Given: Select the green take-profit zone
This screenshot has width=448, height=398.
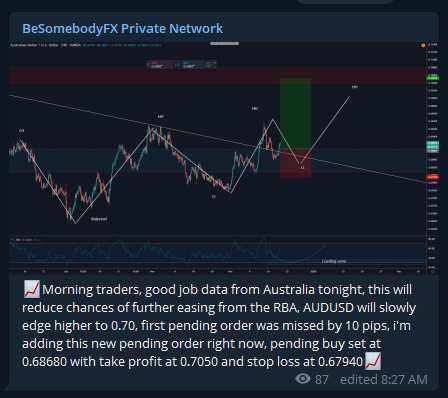Looking at the screenshot, I should pyautogui.click(x=295, y=113).
